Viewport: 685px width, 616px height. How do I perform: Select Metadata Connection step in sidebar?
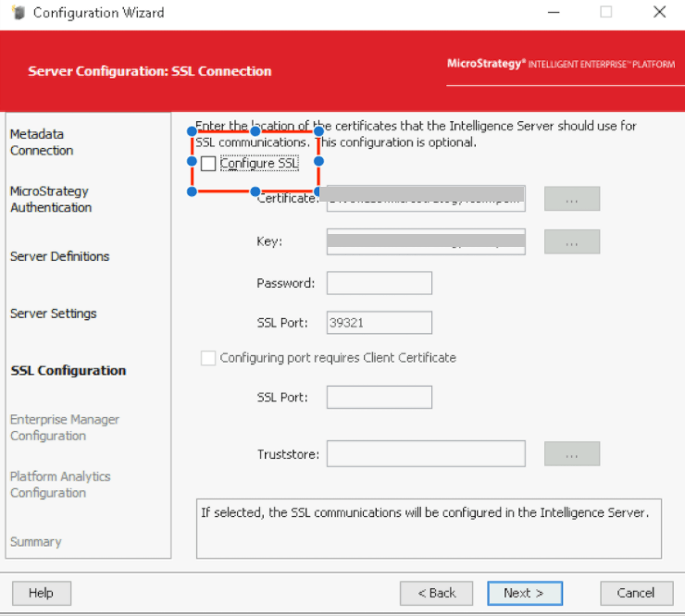click(42, 142)
